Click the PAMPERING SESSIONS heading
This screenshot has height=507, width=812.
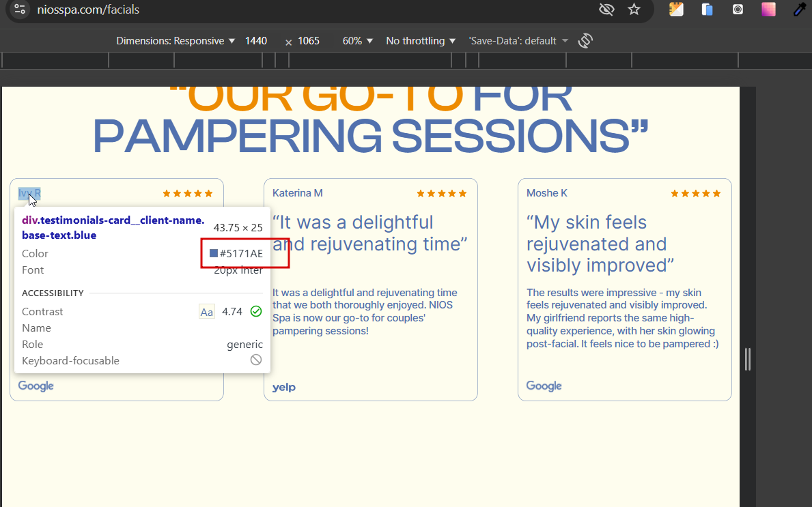[x=370, y=136]
